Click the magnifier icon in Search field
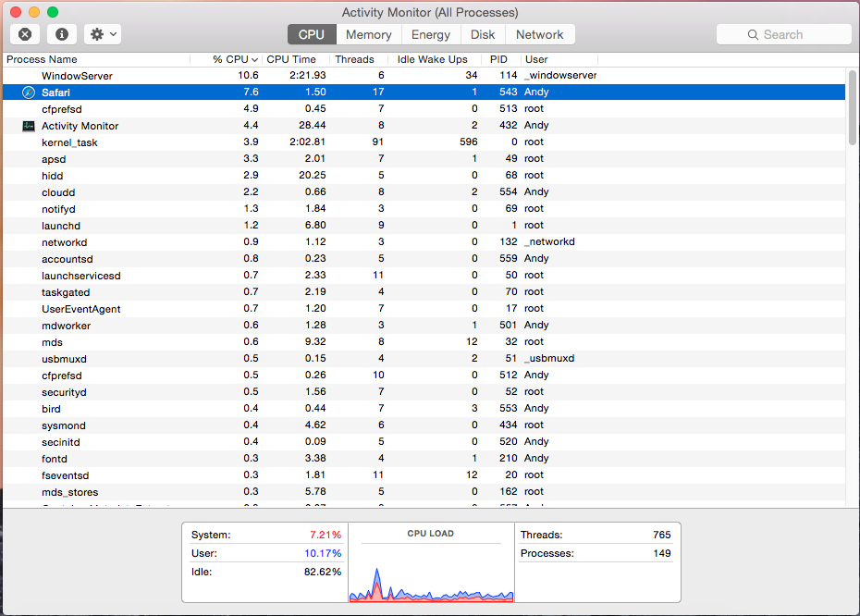The image size is (860, 616). 753,34
